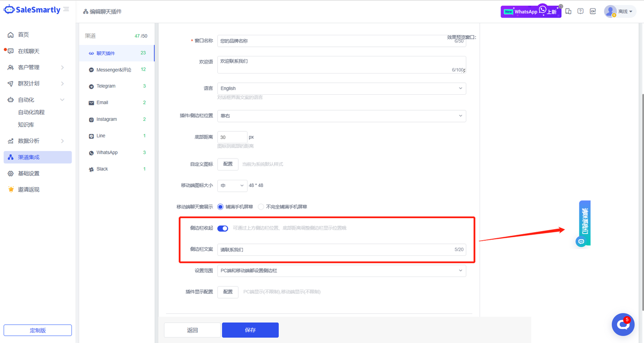Screen dimensions: 644x343
Task: Open the 插件/侧边栏位置 dropdown
Action: click(x=342, y=116)
